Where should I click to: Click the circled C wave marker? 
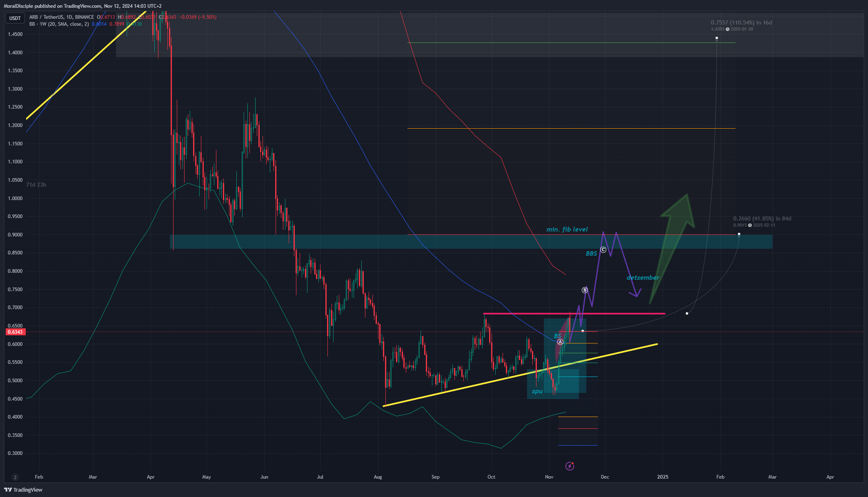pyautogui.click(x=603, y=250)
